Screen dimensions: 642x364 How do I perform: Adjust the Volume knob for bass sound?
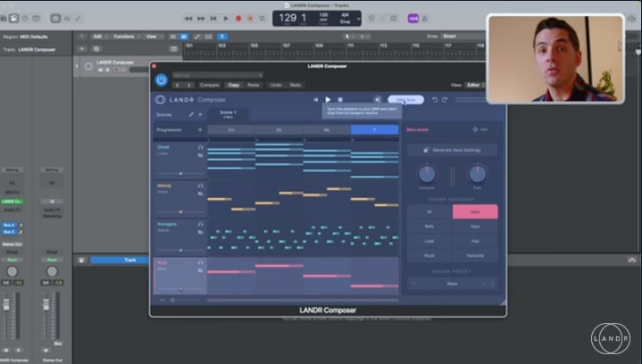pyautogui.click(x=428, y=175)
